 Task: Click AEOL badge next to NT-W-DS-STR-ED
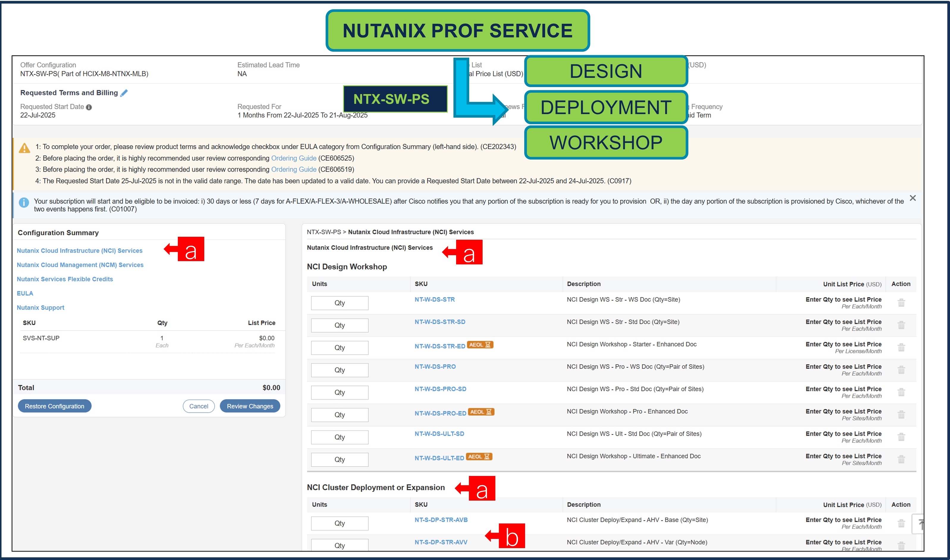tap(480, 345)
